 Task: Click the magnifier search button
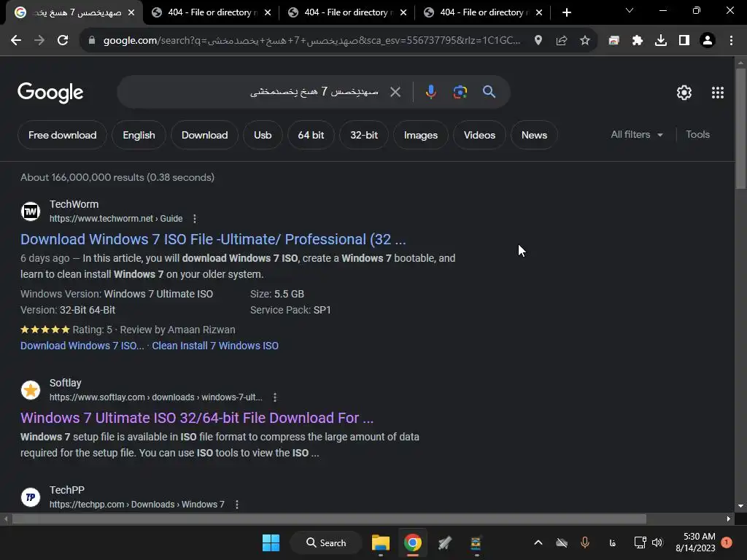489,92
